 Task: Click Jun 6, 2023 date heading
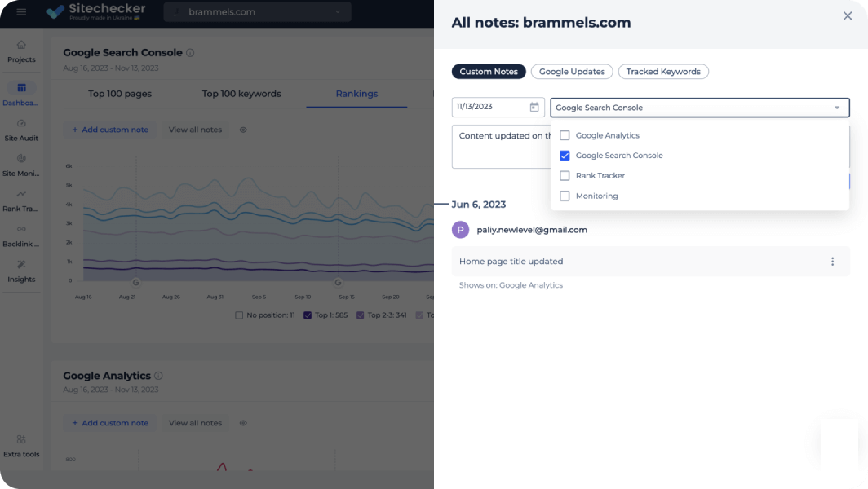coord(478,205)
